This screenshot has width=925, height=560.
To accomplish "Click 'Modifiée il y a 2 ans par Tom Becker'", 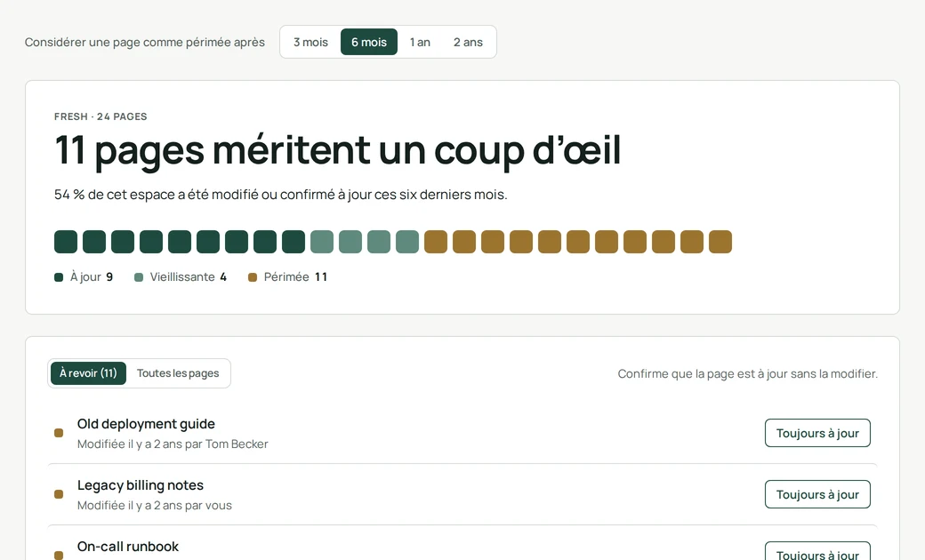I will 173,444.
